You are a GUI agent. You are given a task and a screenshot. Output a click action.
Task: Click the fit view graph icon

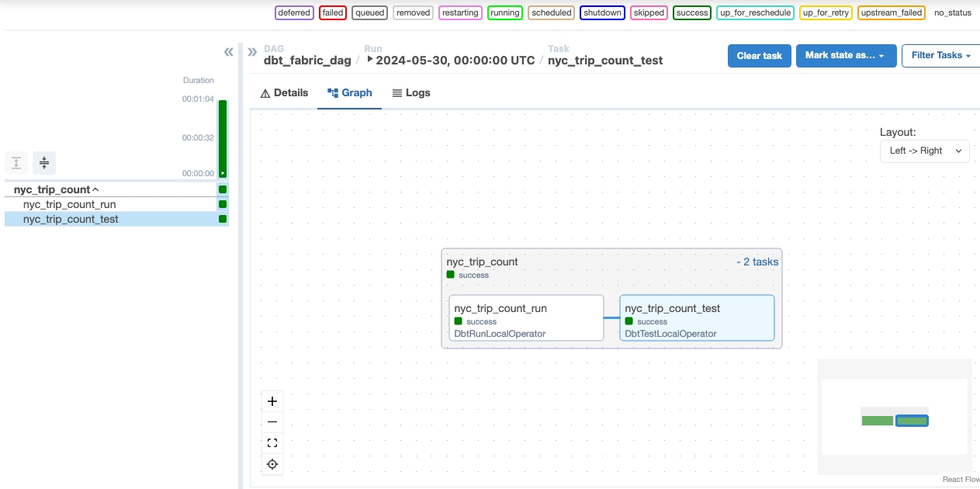[272, 443]
